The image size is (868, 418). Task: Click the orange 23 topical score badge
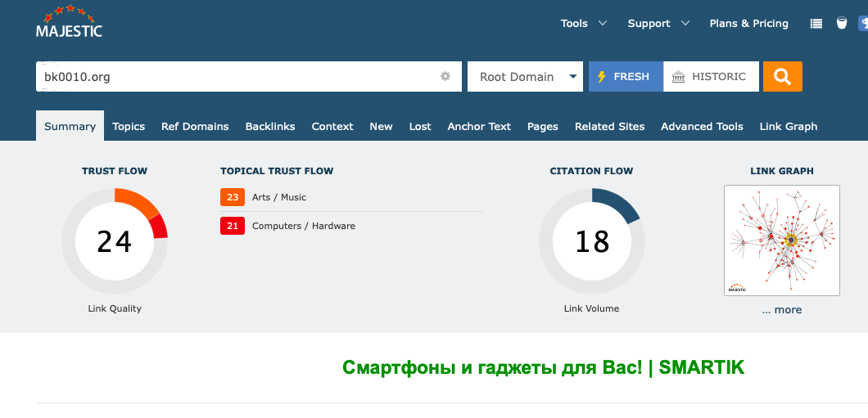pyautogui.click(x=233, y=197)
